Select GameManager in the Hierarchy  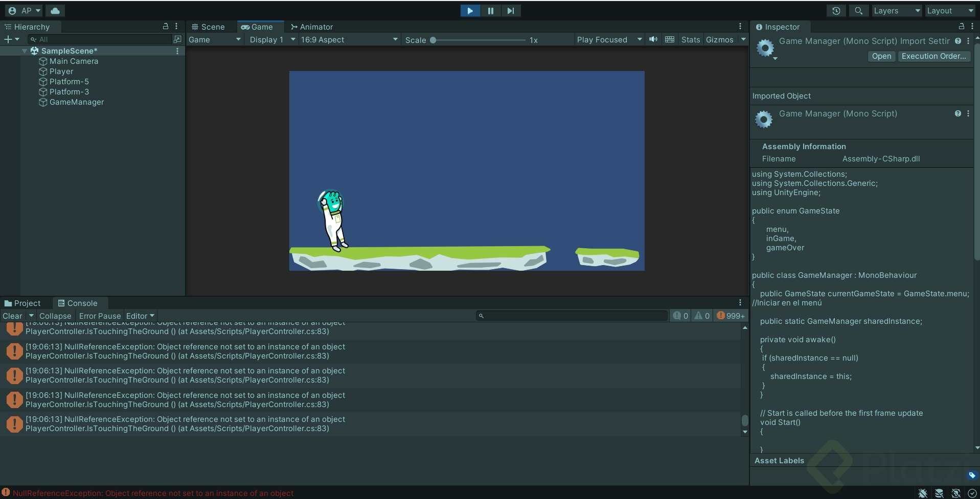coord(77,102)
